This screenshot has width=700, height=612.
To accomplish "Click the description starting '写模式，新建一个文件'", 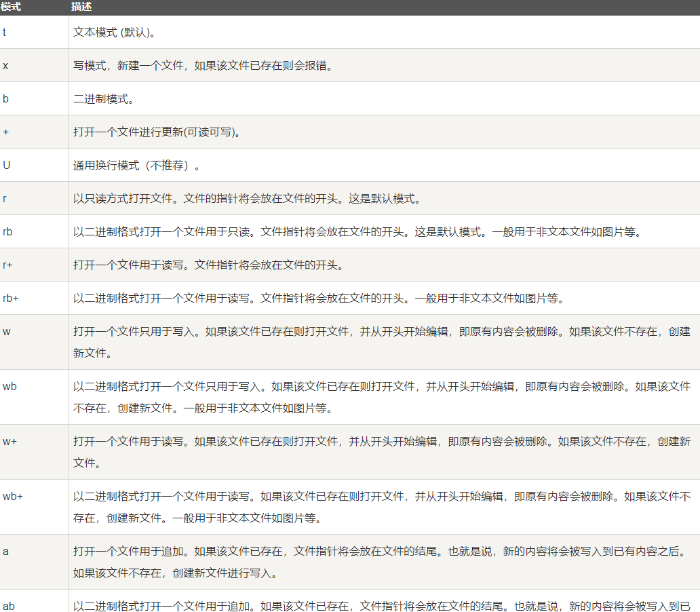I will [203, 66].
